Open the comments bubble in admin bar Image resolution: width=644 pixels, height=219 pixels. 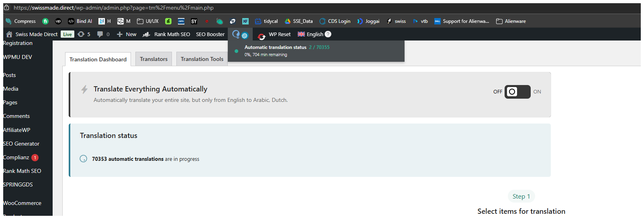103,34
